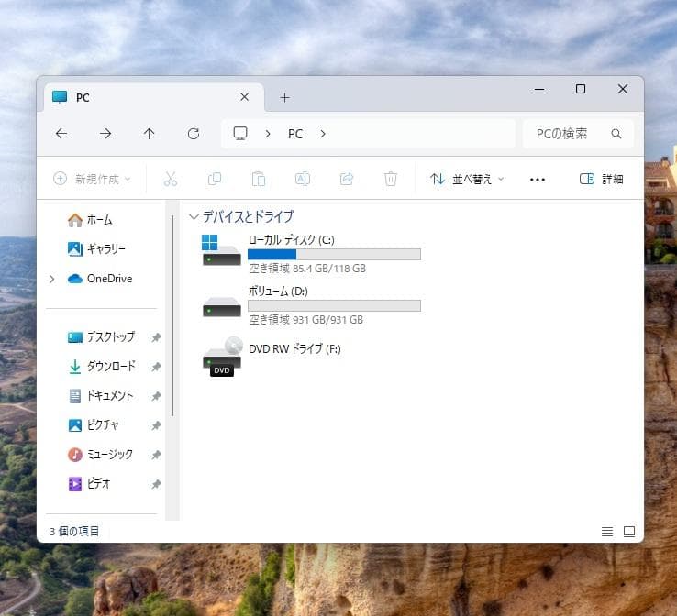Open ホーム in the sidebar
This screenshot has height=616, width=677.
coord(90,220)
